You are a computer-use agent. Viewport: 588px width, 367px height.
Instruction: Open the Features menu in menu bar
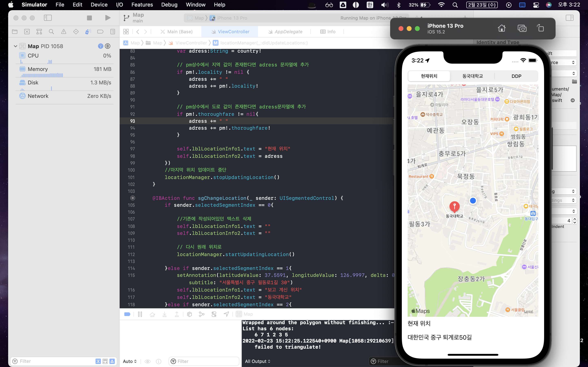coord(142,5)
